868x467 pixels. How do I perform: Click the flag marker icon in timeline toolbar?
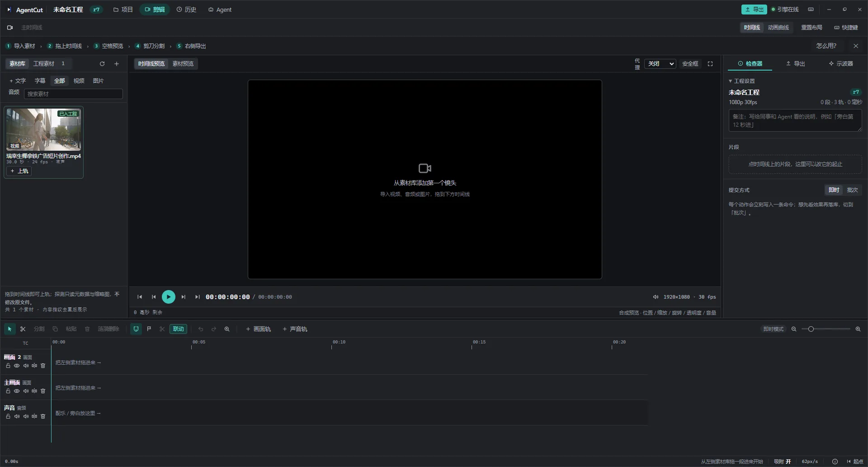[x=149, y=329]
